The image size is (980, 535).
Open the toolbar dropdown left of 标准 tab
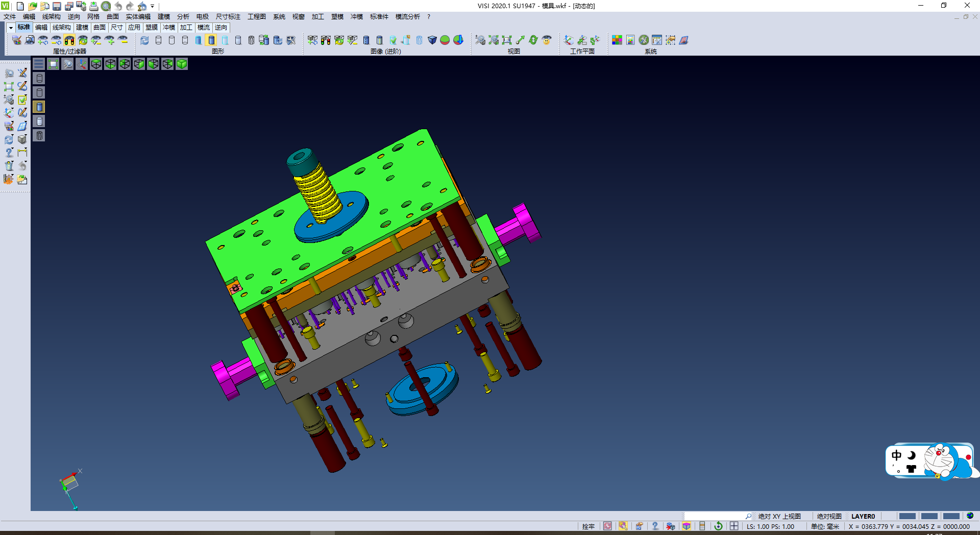(11, 28)
